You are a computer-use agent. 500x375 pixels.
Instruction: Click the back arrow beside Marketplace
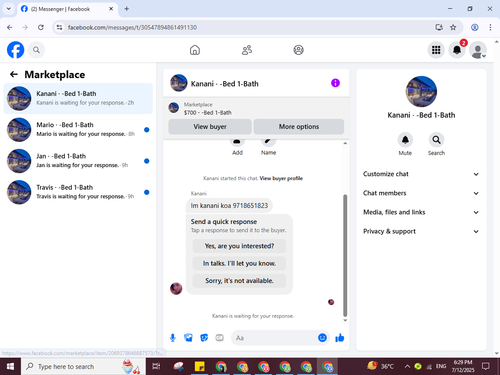pyautogui.click(x=14, y=74)
